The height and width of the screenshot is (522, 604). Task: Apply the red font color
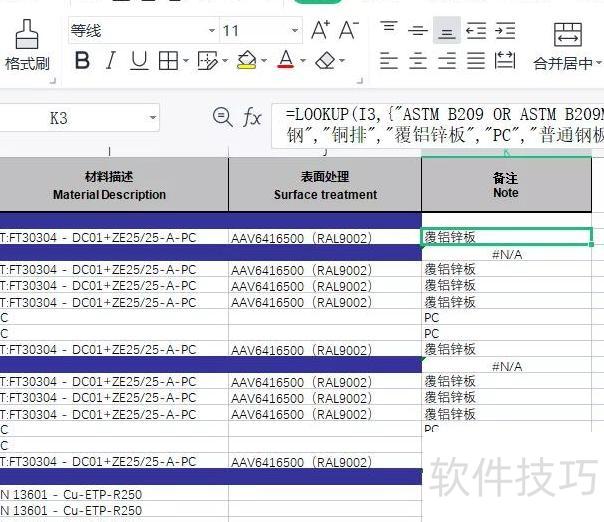click(286, 60)
